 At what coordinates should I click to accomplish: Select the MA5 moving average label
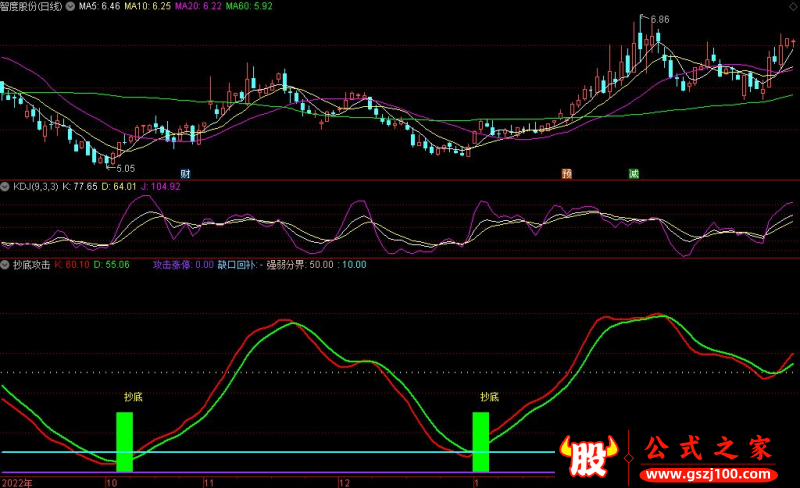click(x=100, y=6)
